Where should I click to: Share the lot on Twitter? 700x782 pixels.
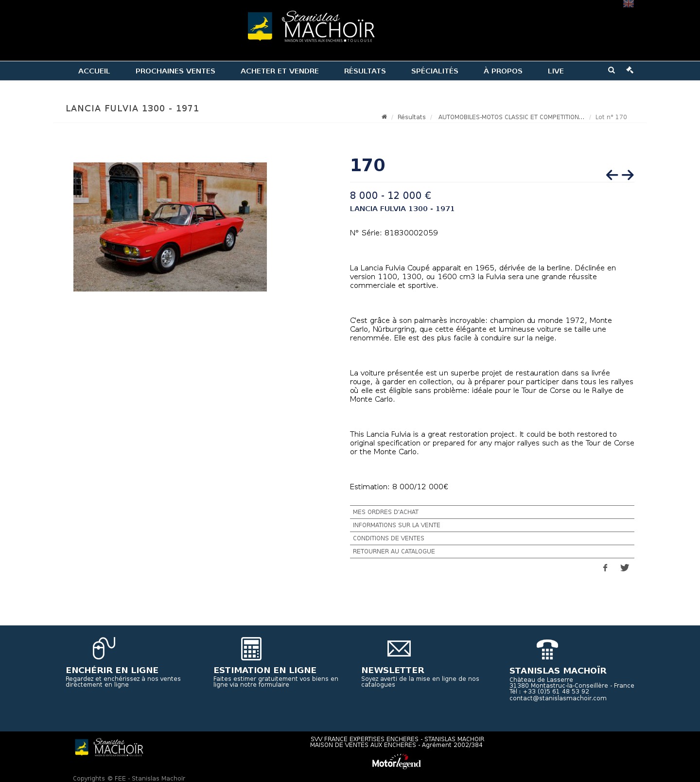625,568
